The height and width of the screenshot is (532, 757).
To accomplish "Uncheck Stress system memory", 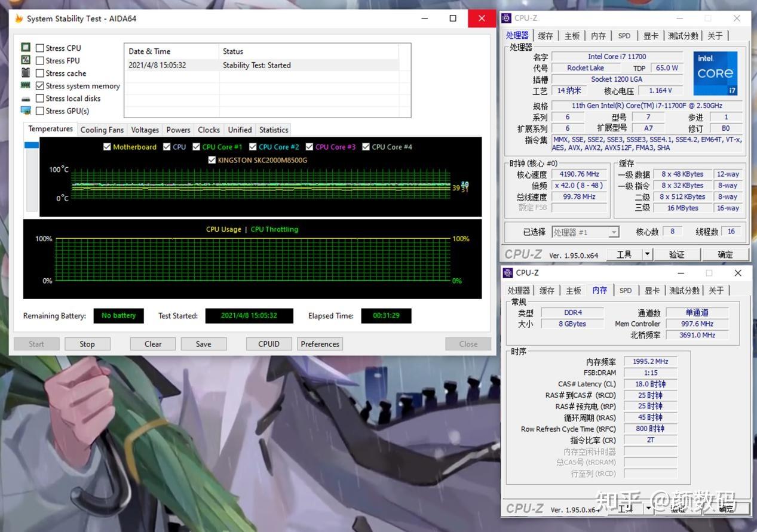I will pos(39,85).
